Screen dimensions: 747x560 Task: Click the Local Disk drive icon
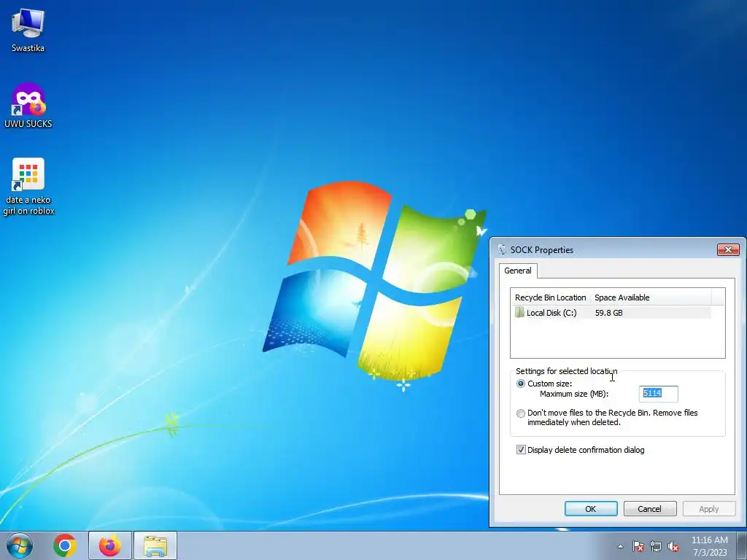(519, 313)
